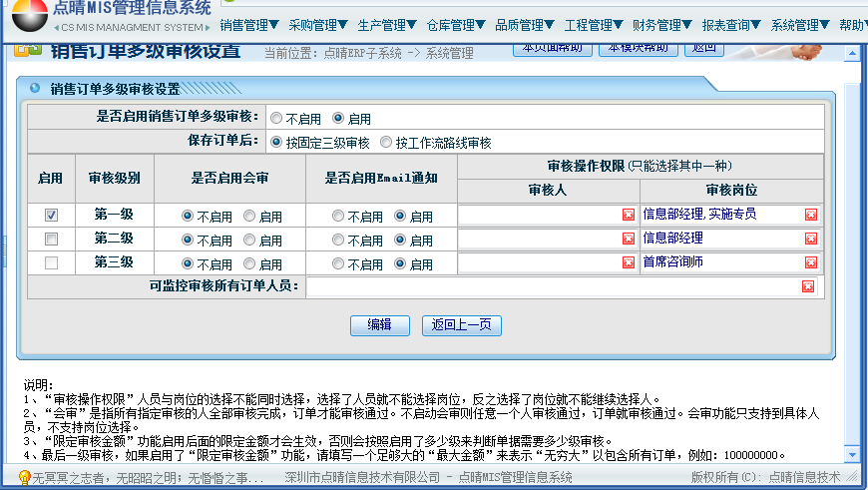Clear the third-level position 首席咨询师 icon
This screenshot has width=868, height=490.
coord(810,263)
